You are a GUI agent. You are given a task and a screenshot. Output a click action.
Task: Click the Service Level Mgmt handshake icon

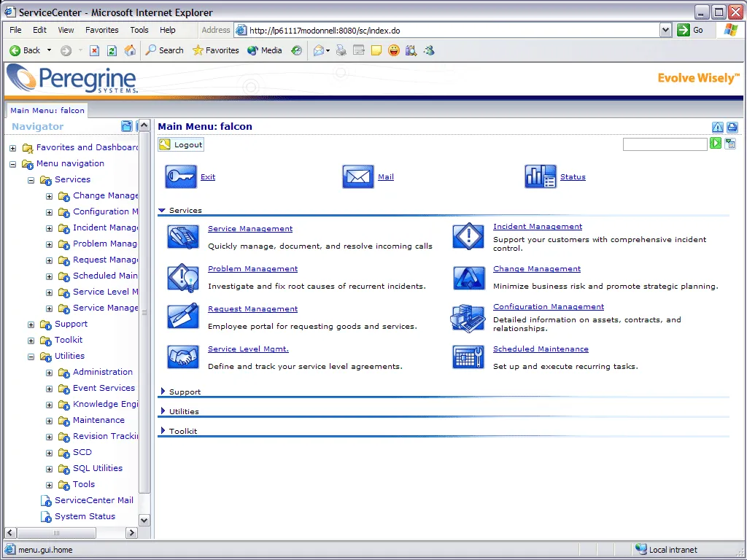pos(183,357)
